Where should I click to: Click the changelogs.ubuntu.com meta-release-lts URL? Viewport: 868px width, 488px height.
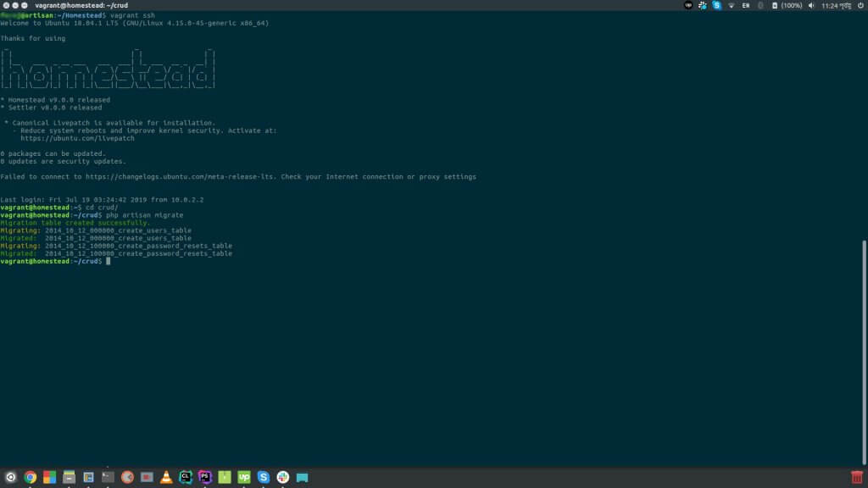coord(180,177)
